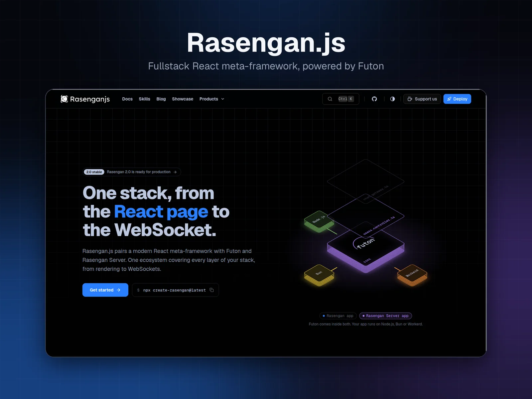Open the Rasengan 2.0 production announcement
The width and height of the screenshot is (532, 399).
tap(132, 172)
